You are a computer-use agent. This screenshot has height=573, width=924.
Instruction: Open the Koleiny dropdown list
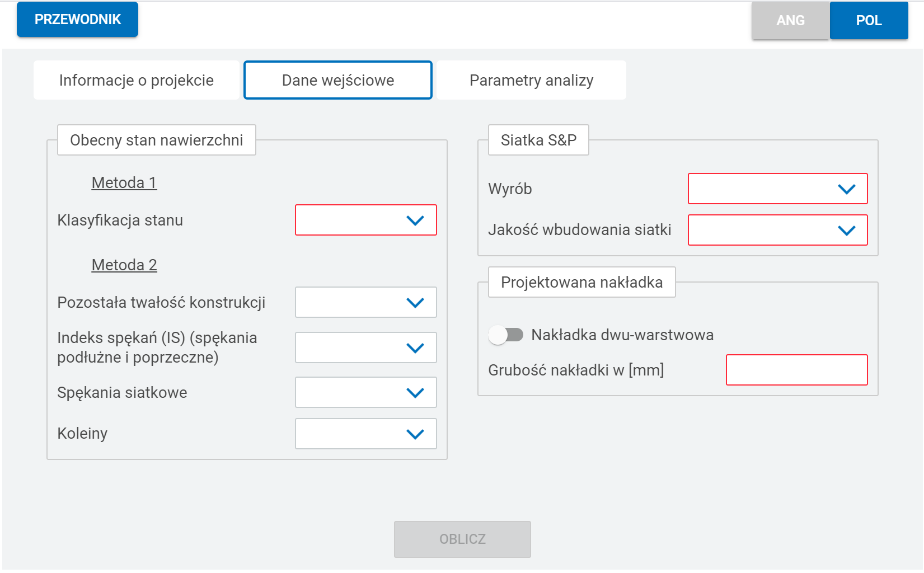(x=365, y=434)
